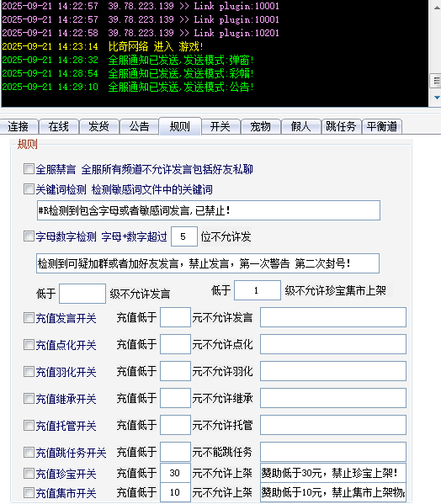Click the log line with 发送模式:弹窗

pos(128,60)
